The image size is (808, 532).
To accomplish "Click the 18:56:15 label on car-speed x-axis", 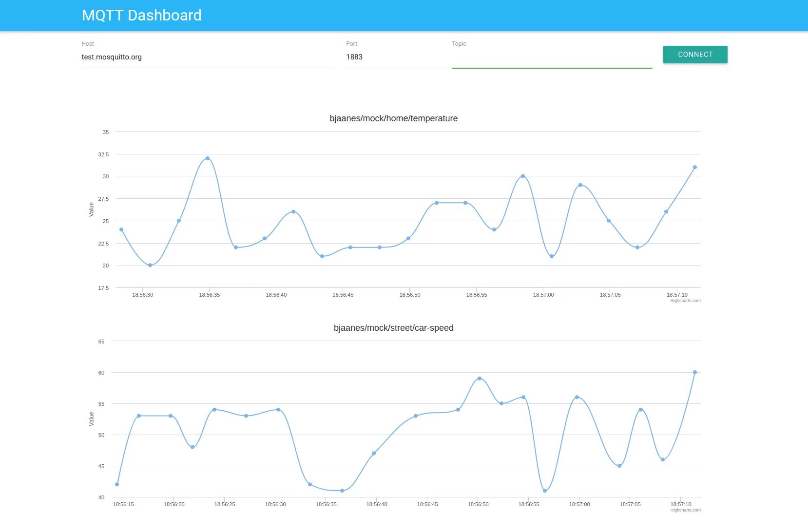I will coord(123,504).
